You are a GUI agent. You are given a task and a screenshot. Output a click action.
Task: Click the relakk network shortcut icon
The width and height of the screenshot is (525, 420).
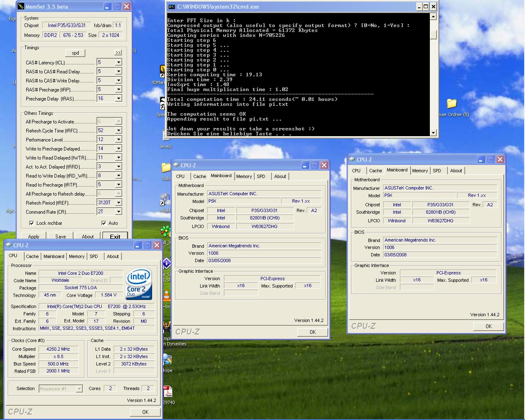click(x=165, y=200)
